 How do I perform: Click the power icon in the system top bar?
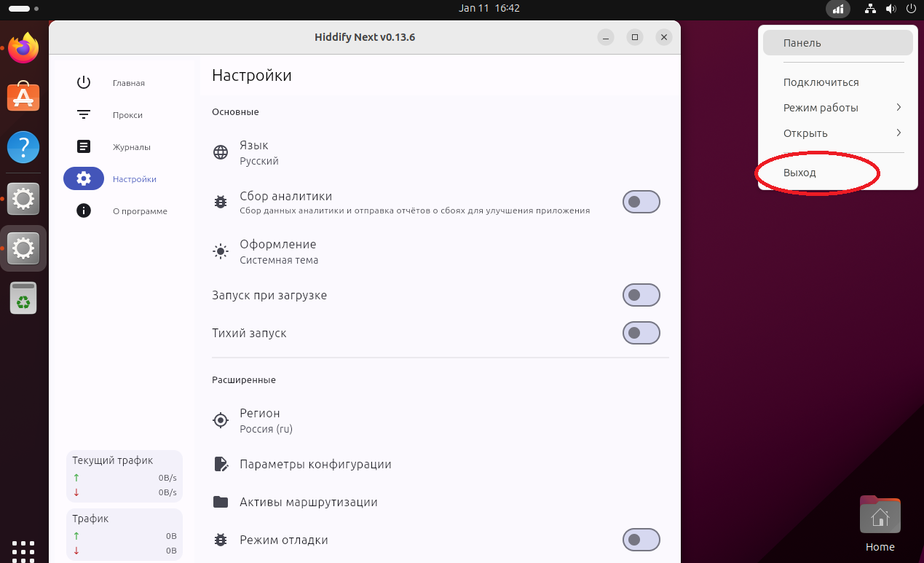click(x=911, y=9)
